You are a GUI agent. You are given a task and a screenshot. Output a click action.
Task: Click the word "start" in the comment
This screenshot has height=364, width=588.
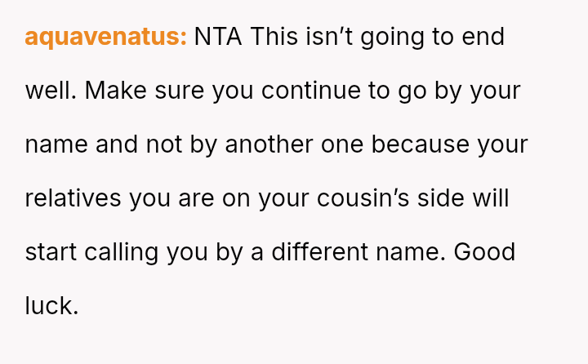(x=51, y=252)
